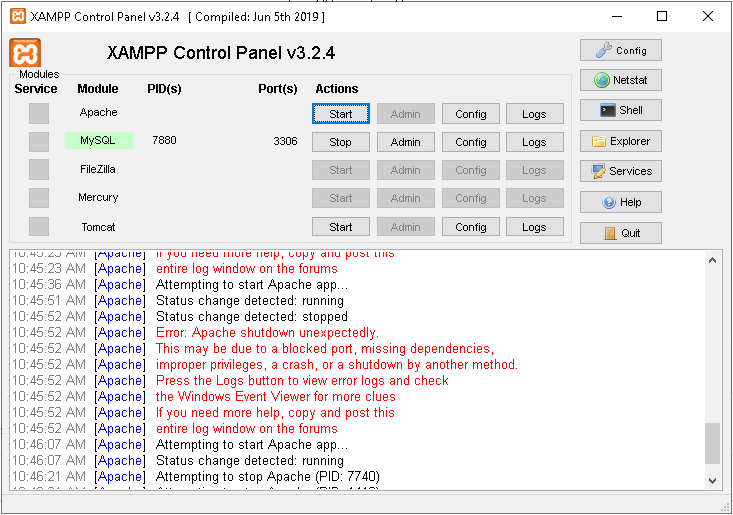Click the log scrollbar down arrow

(x=712, y=480)
